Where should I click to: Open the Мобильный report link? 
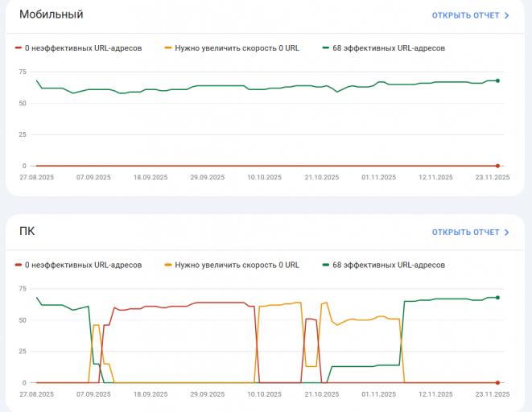(465, 15)
